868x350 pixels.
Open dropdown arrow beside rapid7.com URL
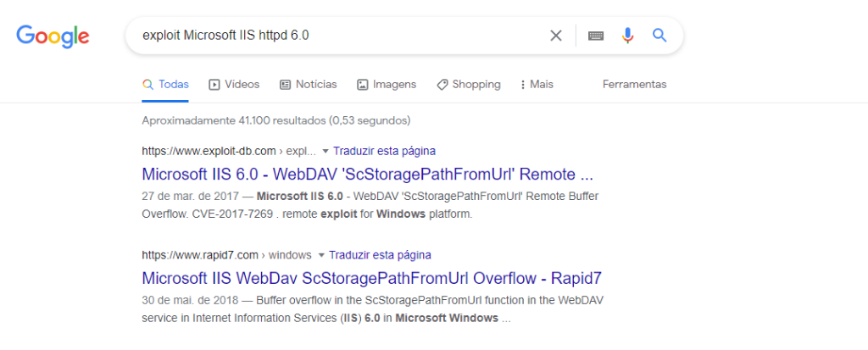[x=320, y=255]
